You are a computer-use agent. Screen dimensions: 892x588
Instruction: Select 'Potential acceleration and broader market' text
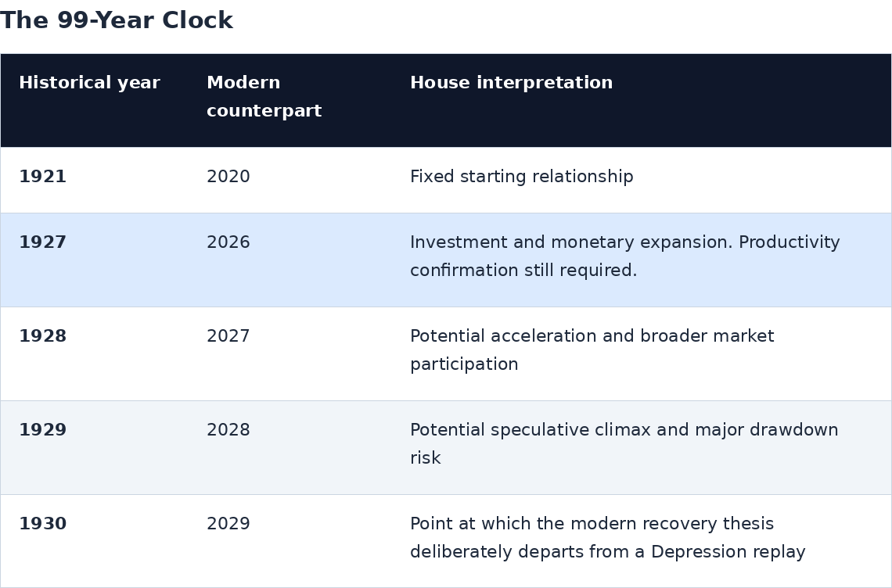(x=592, y=336)
